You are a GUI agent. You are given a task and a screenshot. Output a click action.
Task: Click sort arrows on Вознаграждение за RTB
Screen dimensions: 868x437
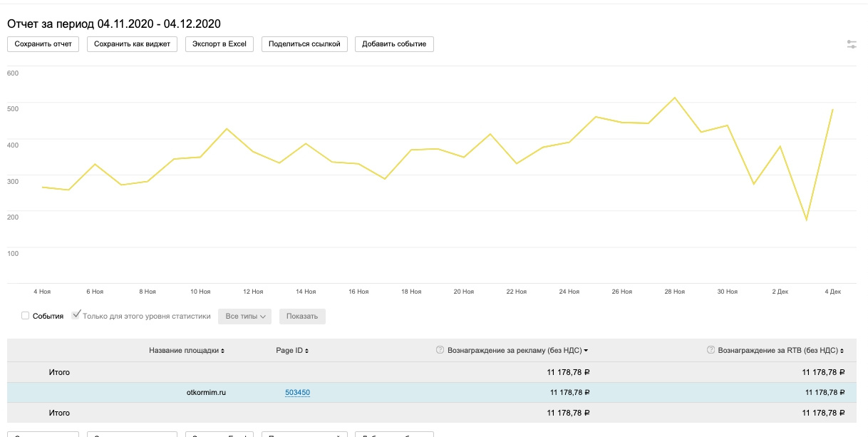842,351
